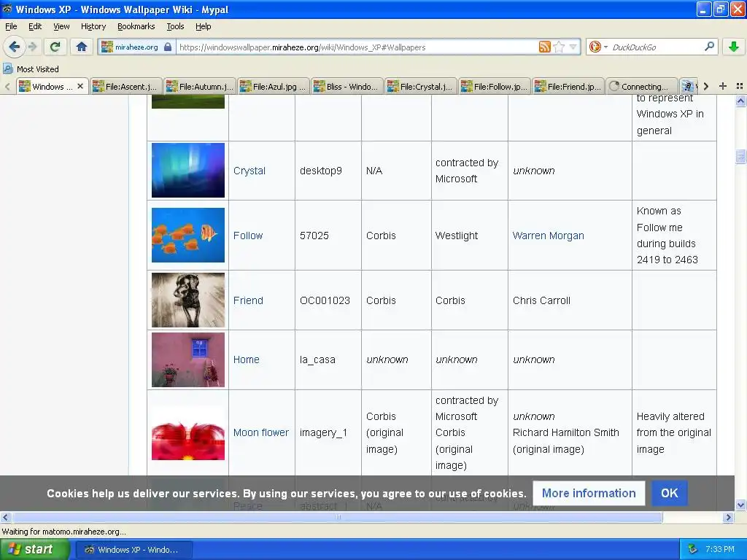Switch to the Bliss tab
Image resolution: width=747 pixels, height=560 pixels.
[x=347, y=86]
